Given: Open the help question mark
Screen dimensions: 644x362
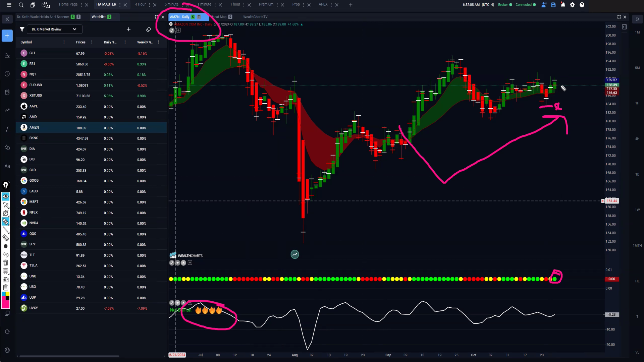Looking at the screenshot, I should (582, 5).
